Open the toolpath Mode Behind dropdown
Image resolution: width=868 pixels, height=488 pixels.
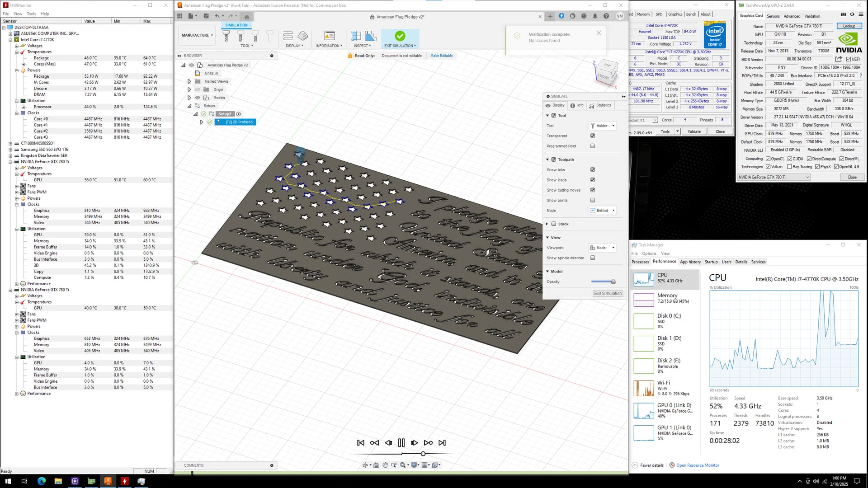point(602,210)
